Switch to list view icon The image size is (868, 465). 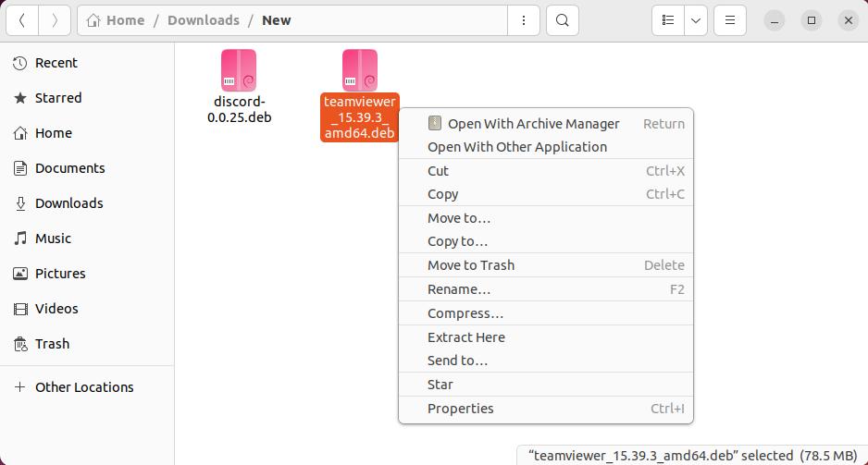coord(668,20)
